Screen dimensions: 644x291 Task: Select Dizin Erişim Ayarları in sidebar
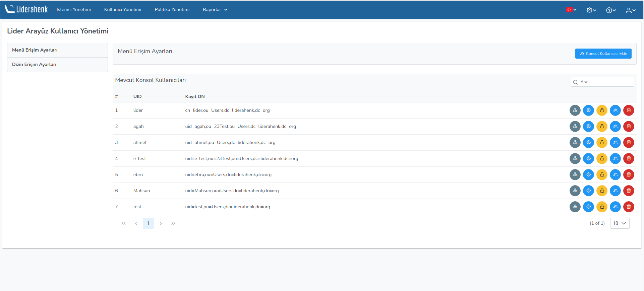34,64
